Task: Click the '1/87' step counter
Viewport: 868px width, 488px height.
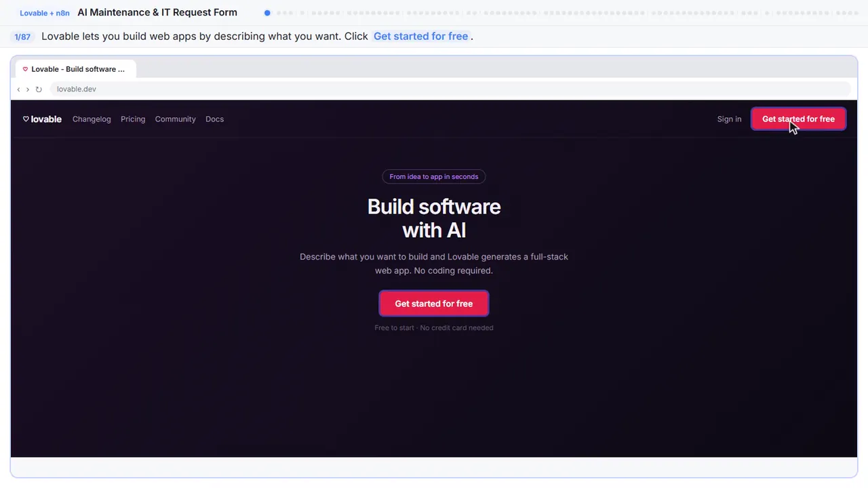Action: pos(22,37)
